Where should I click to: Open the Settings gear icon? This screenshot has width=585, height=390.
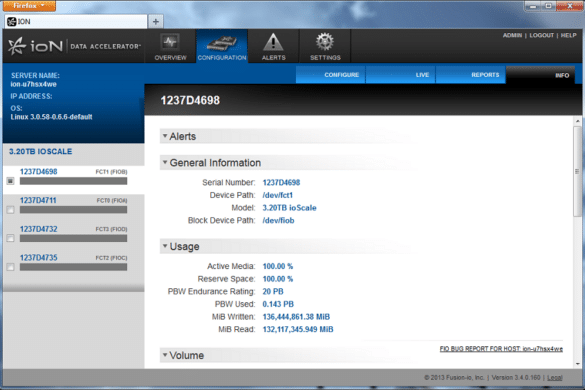[x=325, y=41]
